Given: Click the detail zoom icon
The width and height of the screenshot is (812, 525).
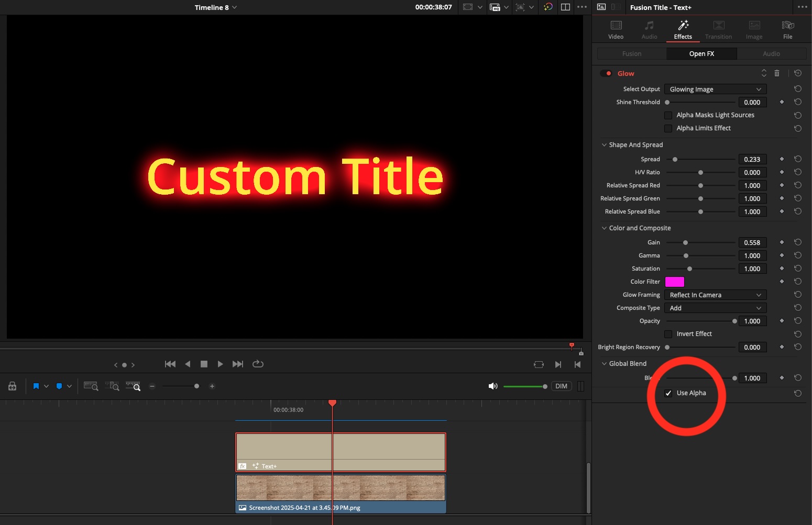Looking at the screenshot, I should pyautogui.click(x=112, y=386).
